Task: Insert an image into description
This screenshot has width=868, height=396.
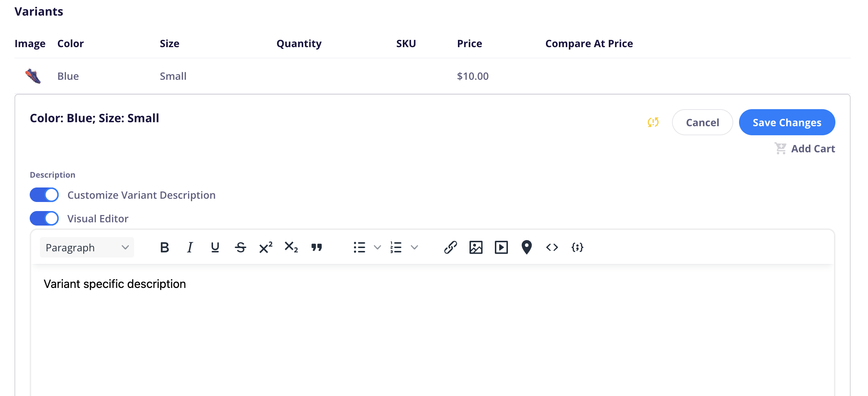Action: pos(476,247)
